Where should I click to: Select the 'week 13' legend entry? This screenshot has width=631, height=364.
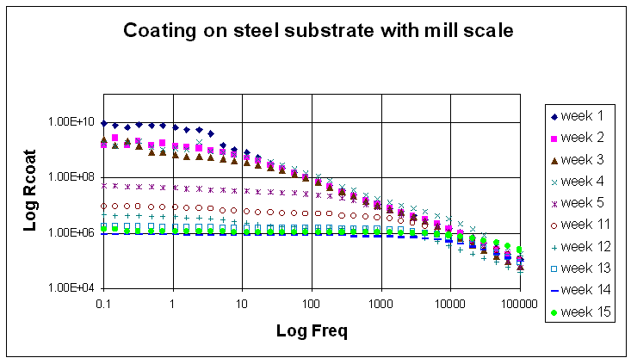580,268
